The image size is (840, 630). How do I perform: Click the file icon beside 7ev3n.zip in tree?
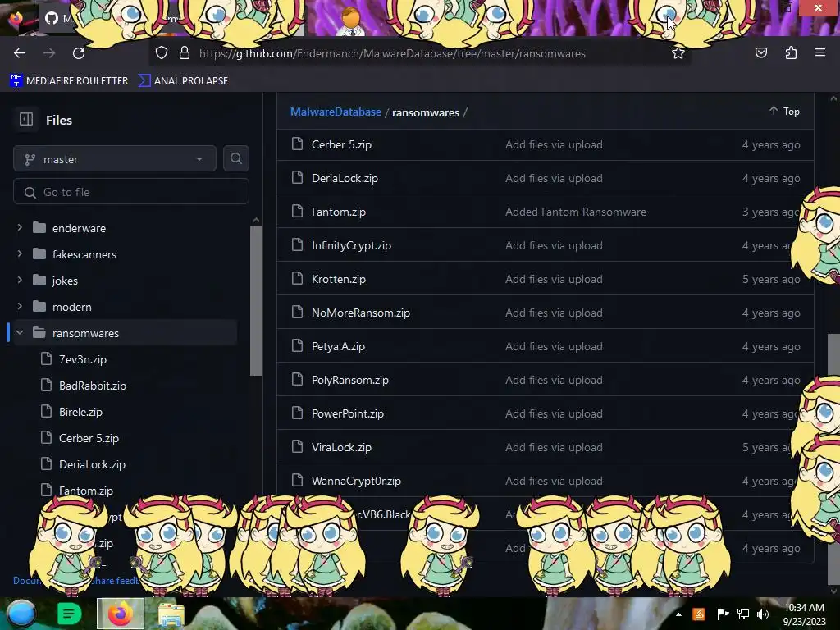coord(47,359)
